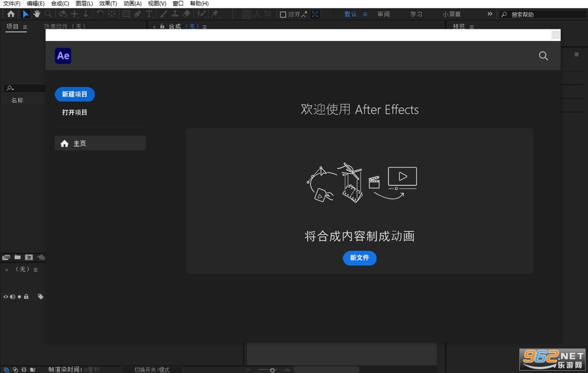Select the Brush tool
588x373 pixels.
click(x=164, y=14)
